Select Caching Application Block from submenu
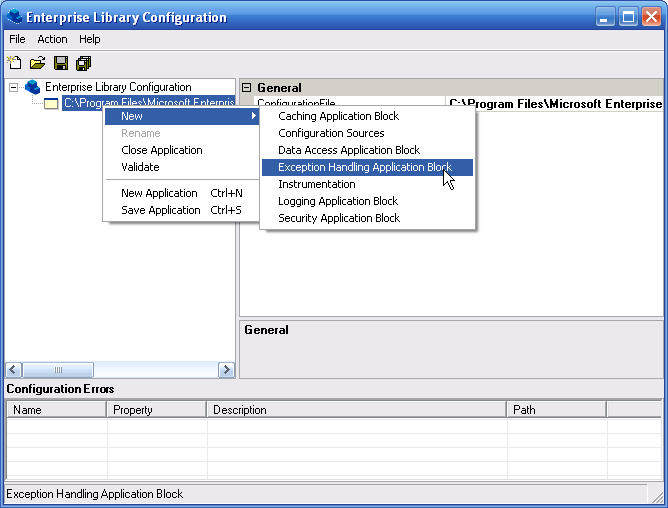 pos(338,116)
